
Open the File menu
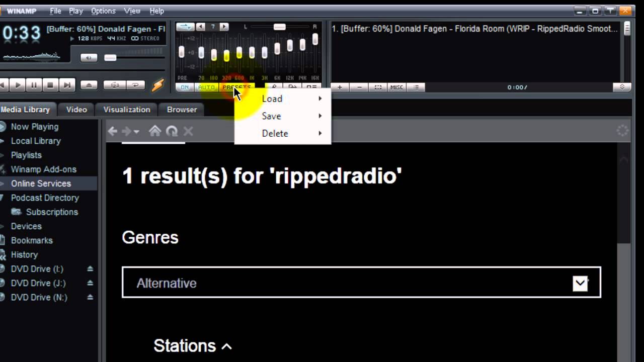tap(55, 11)
